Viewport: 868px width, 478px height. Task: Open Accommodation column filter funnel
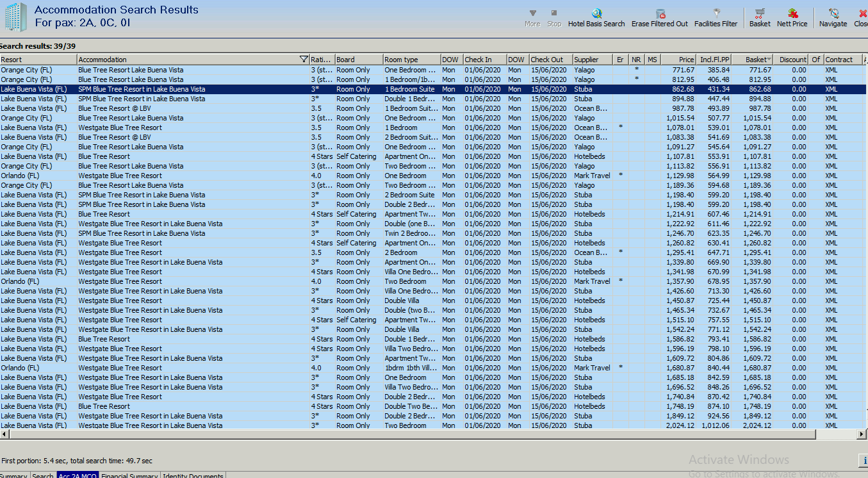(304, 60)
